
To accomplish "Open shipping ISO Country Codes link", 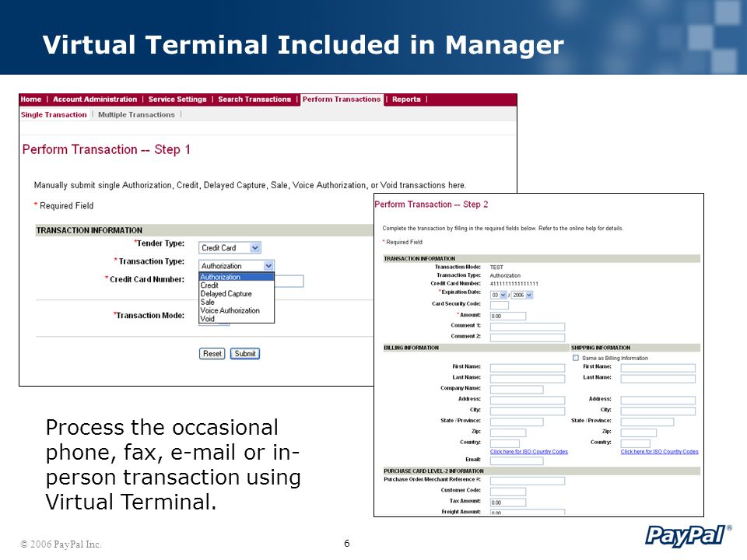I will click(x=659, y=451).
